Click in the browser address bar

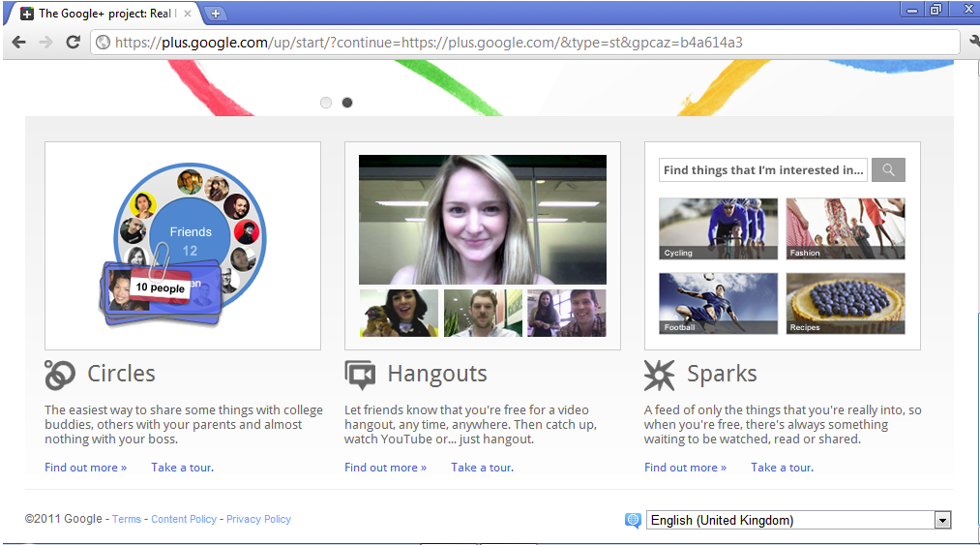525,42
